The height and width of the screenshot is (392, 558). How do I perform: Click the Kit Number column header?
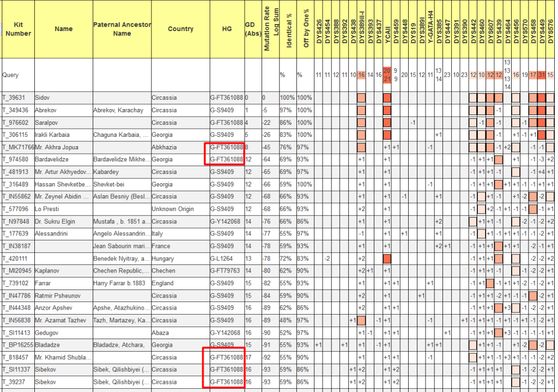[17, 29]
